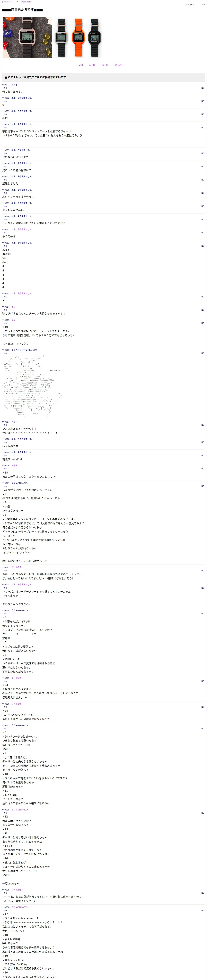The width and height of the screenshot is (210, 980).
Task: Expand the ▼ 0005 post marker
Action: click(6, 150)
